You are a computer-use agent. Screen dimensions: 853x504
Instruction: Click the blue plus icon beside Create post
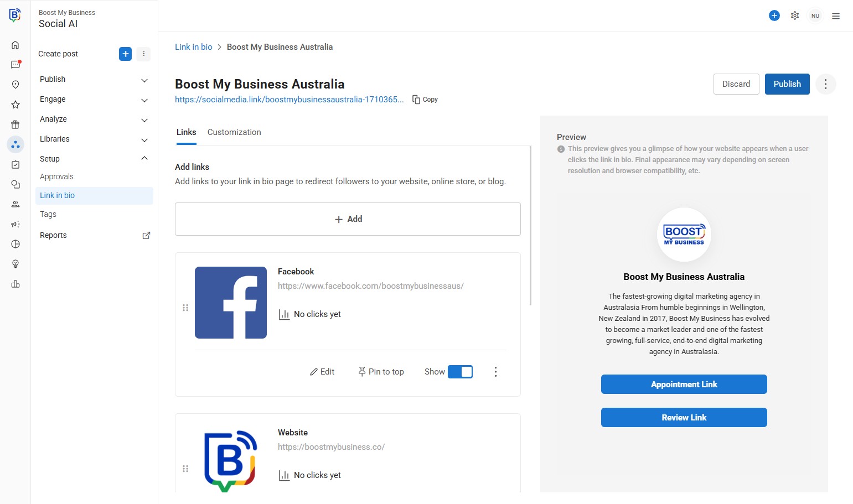[126, 54]
